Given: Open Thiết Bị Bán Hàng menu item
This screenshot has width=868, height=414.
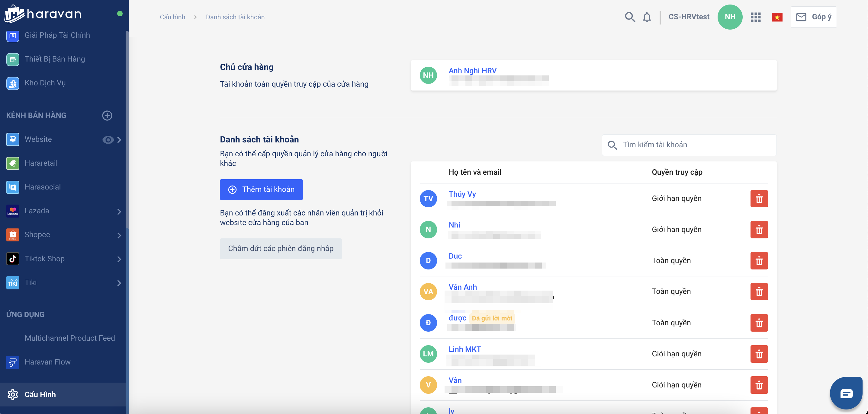Looking at the screenshot, I should pyautogui.click(x=55, y=59).
